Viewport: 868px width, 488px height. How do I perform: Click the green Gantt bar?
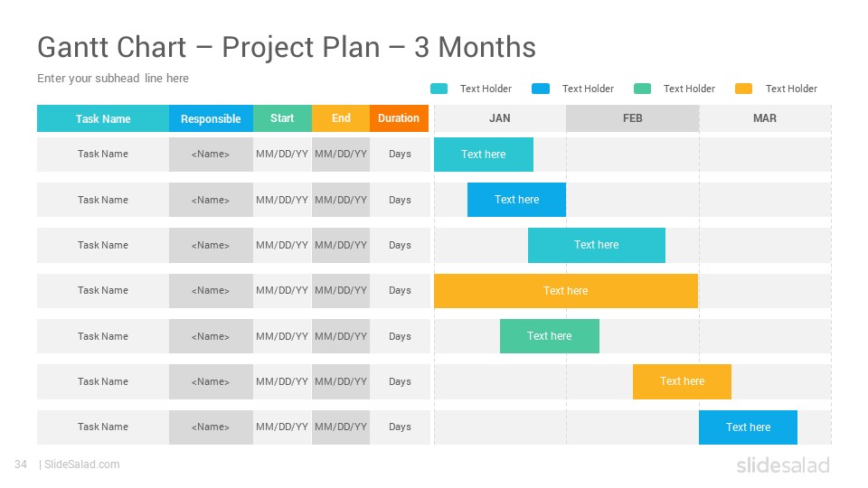click(x=549, y=336)
